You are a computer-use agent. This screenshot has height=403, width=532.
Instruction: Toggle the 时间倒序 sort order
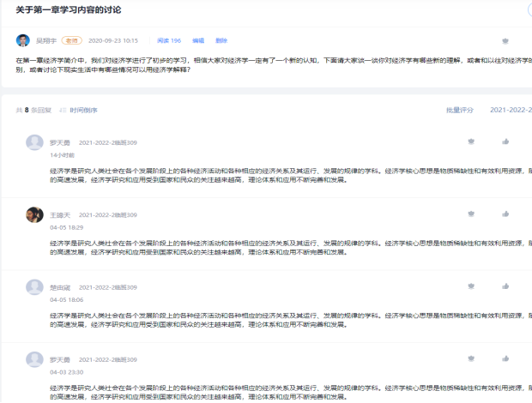(x=79, y=110)
